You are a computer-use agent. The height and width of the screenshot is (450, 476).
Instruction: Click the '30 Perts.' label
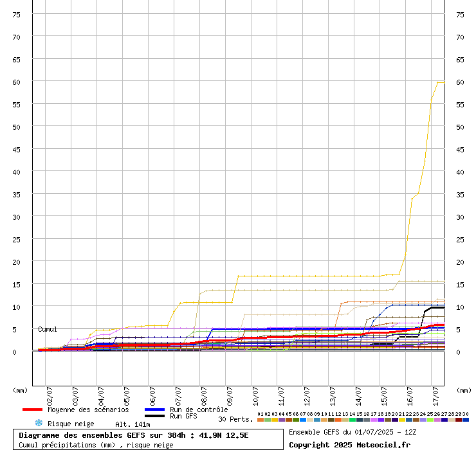pyautogui.click(x=235, y=419)
